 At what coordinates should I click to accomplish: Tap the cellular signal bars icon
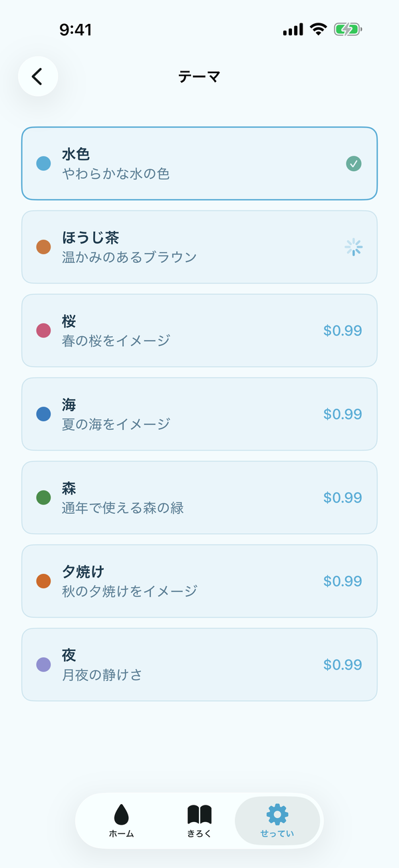293,29
